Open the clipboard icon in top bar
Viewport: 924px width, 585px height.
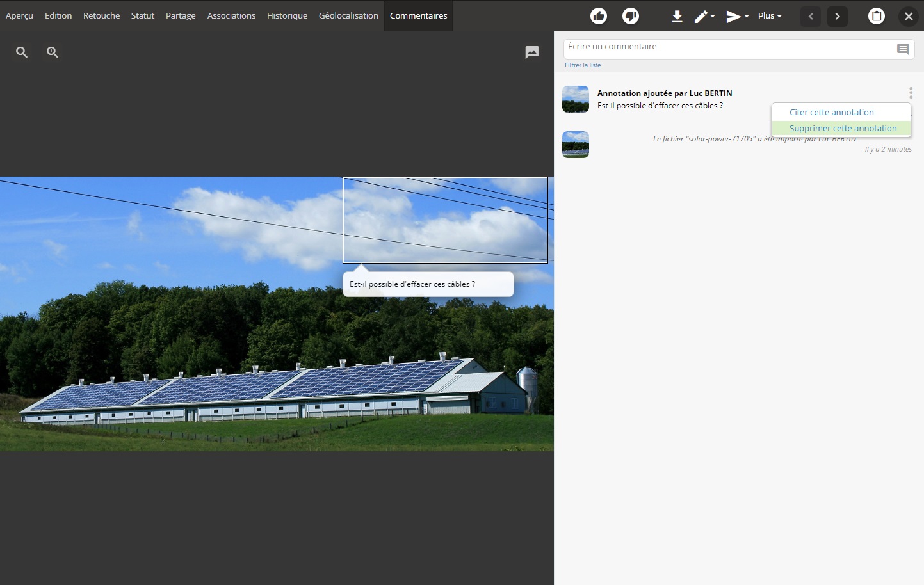pyautogui.click(x=876, y=16)
